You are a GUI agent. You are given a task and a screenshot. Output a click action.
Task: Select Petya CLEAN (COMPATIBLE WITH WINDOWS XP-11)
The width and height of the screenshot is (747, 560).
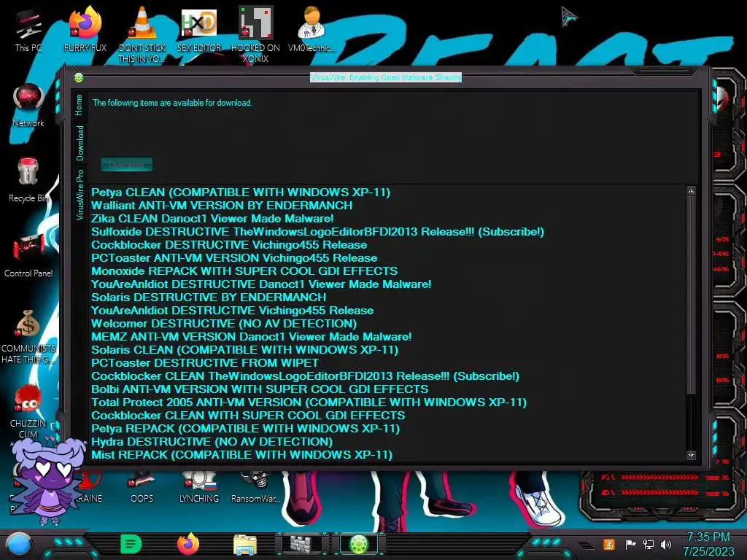click(241, 192)
